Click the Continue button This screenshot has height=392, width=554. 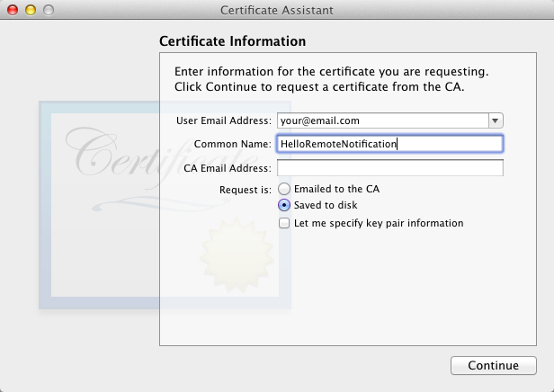pos(493,366)
